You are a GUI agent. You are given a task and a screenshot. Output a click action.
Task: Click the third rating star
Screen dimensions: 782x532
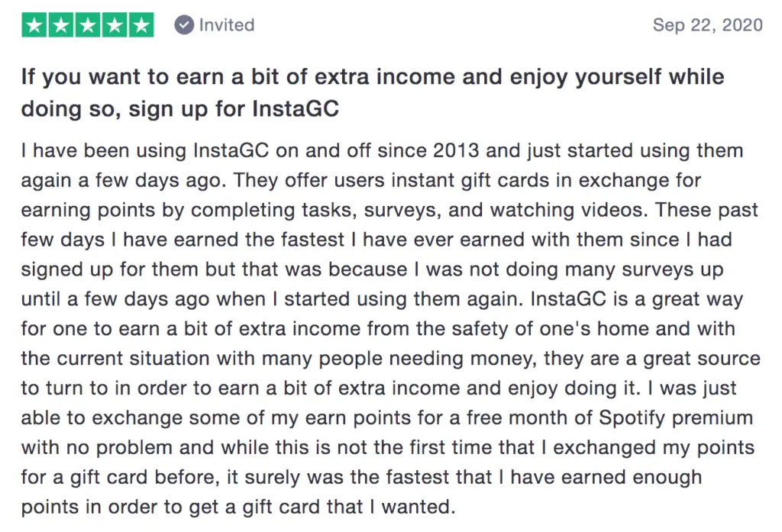click(88, 25)
